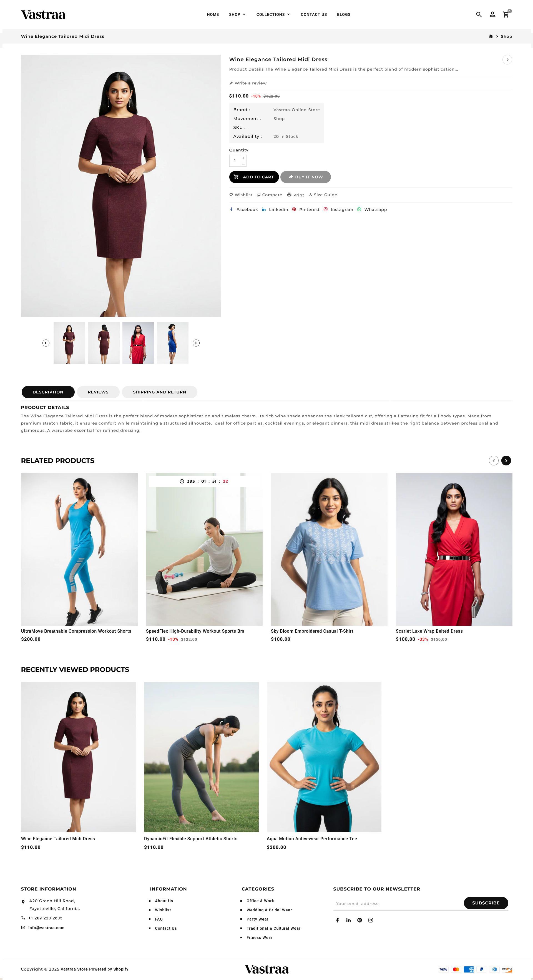Open the search icon in header

479,14
